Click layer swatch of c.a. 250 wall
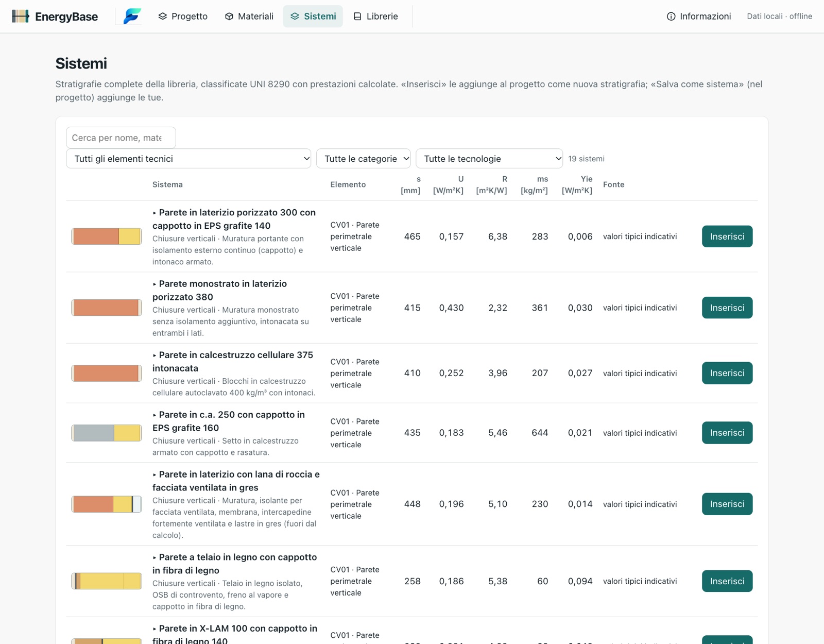824x644 pixels. pyautogui.click(x=107, y=433)
